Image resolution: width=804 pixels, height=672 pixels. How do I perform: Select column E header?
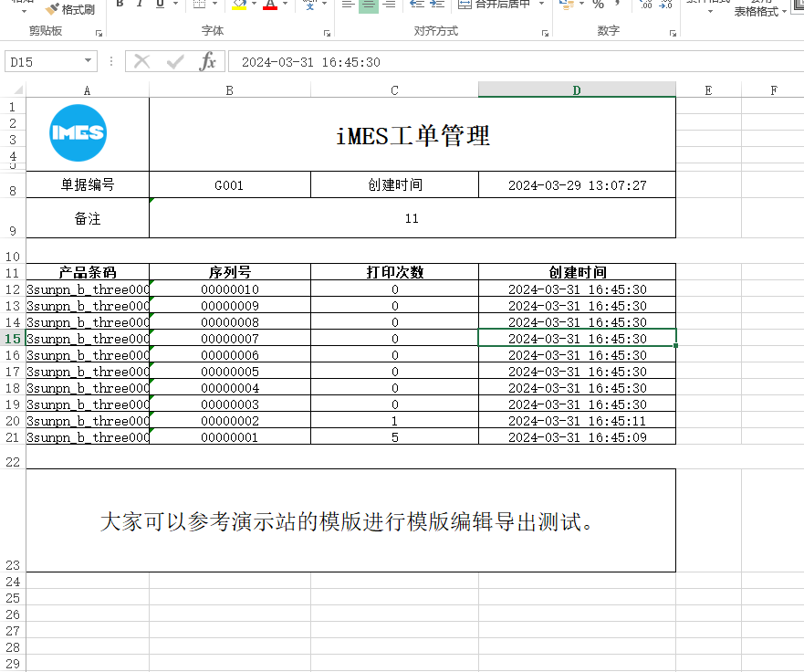click(708, 90)
